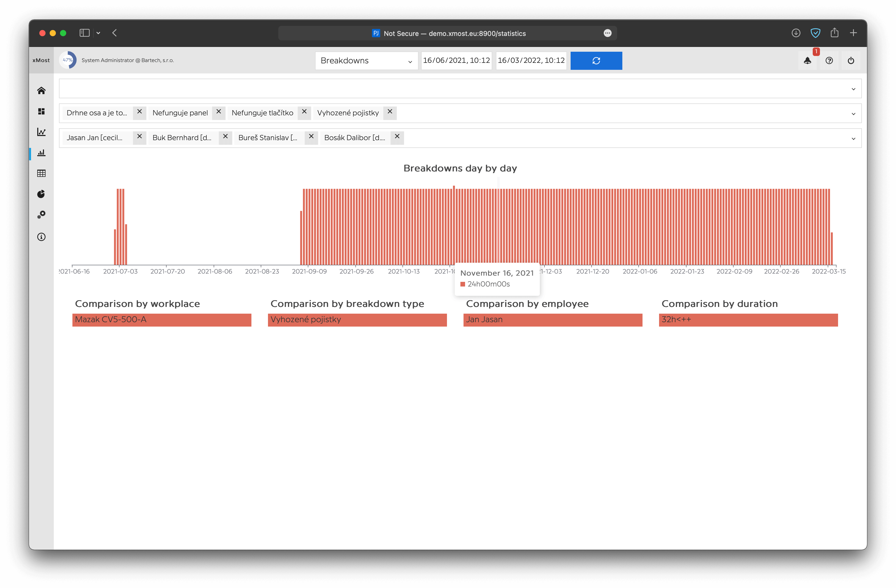Expand the employee filter dropdown arrow
The height and width of the screenshot is (588, 896).
click(x=853, y=139)
